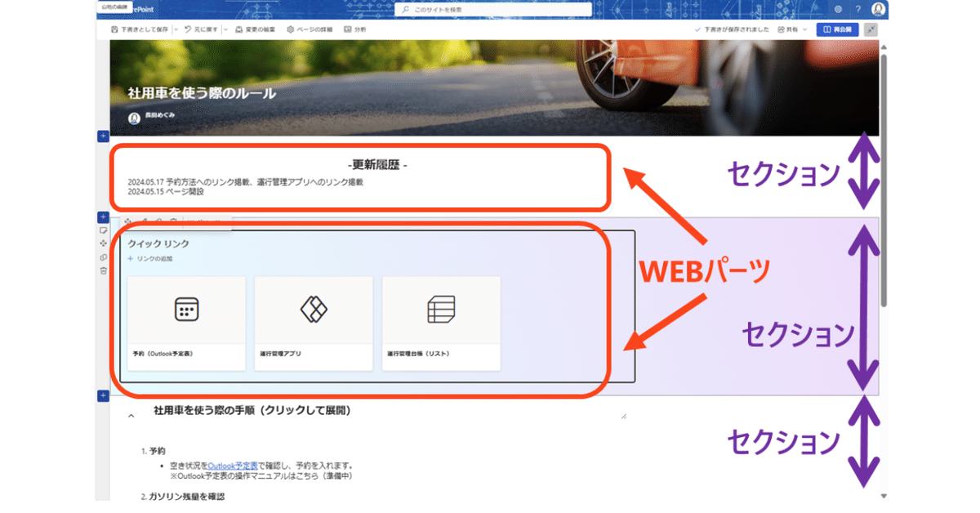The width and height of the screenshot is (980, 513).
Task: Follow the Outlook予定表 hyperlink in step 1
Action: [x=234, y=465]
